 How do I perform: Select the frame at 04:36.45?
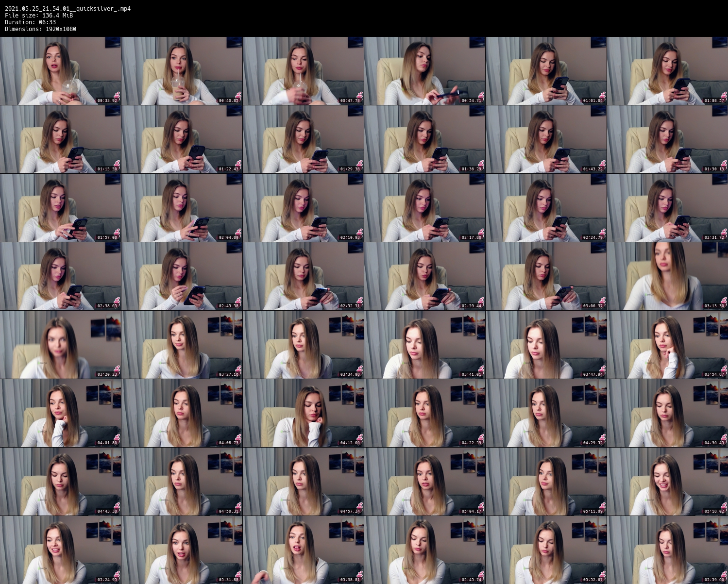tap(667, 413)
